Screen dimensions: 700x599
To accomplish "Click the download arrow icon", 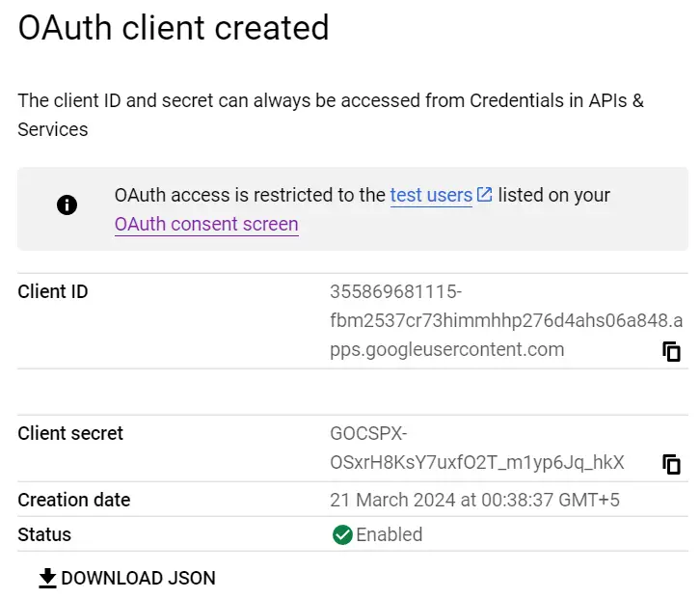I will pos(47,578).
